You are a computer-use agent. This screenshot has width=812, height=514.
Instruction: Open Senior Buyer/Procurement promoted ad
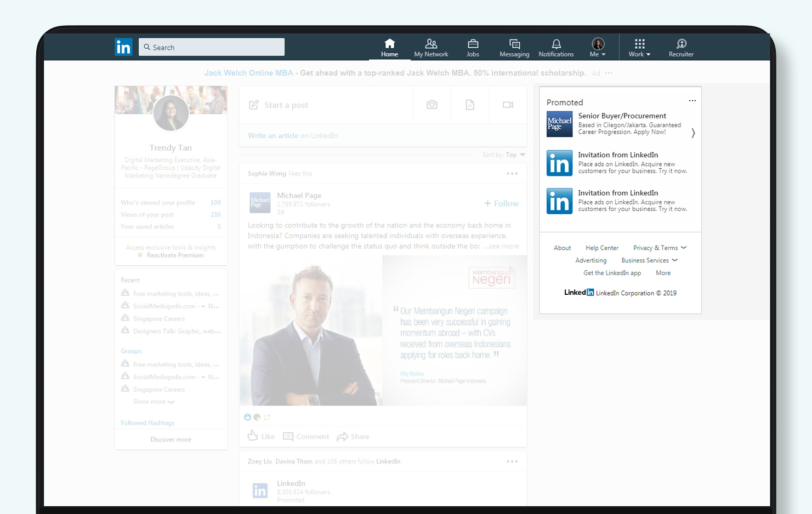pyautogui.click(x=622, y=116)
